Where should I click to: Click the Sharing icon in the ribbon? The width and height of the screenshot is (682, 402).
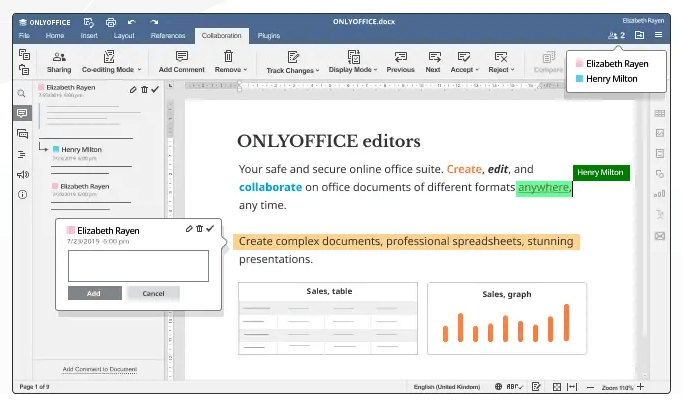pos(59,58)
